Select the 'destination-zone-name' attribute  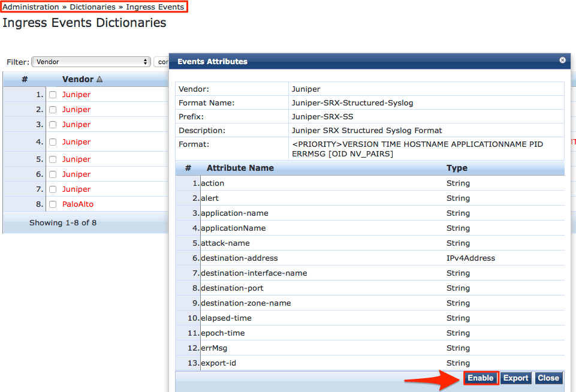[x=370, y=303]
